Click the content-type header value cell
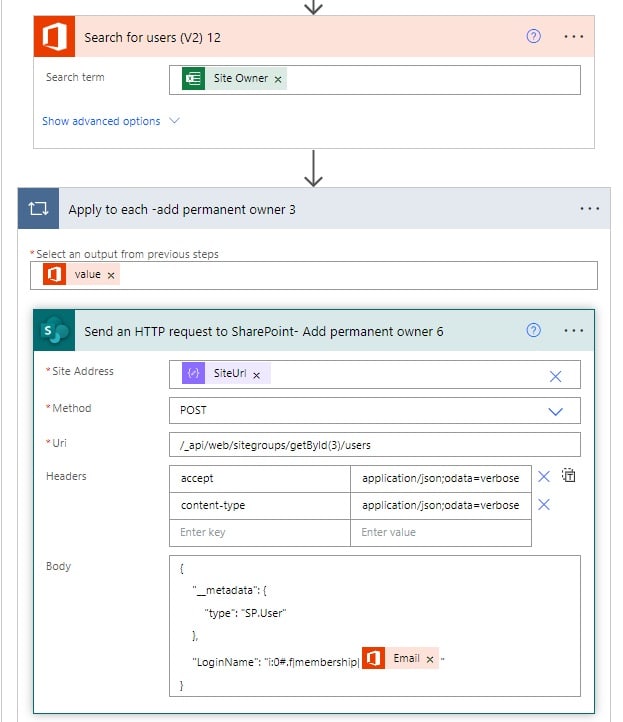The image size is (623, 722). point(441,506)
